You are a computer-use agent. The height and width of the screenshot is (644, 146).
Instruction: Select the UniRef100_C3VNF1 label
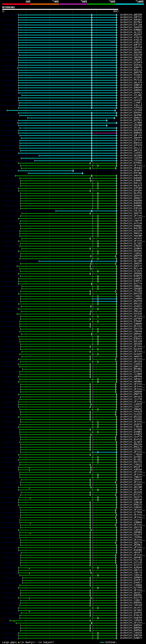coord(131,103)
